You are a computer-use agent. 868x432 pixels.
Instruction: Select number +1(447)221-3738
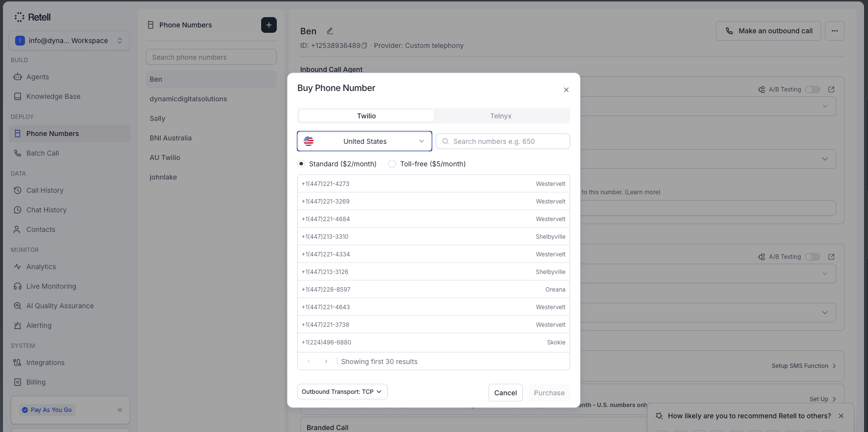point(434,325)
